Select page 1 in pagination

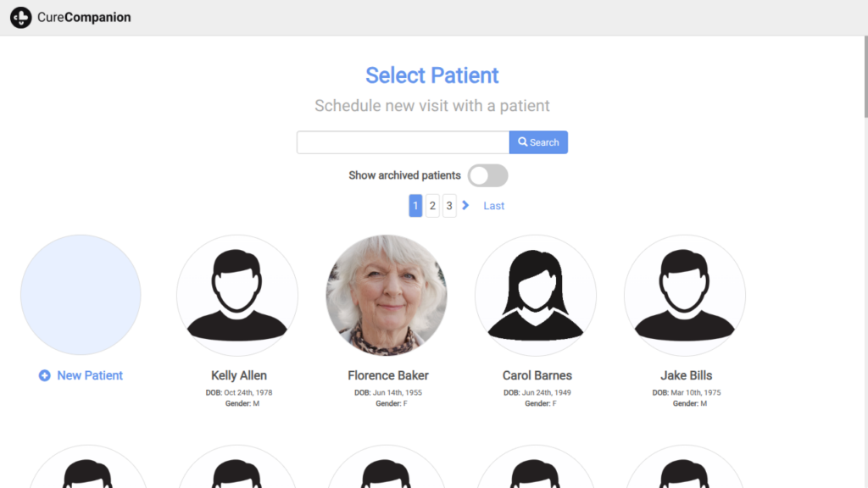tap(415, 206)
